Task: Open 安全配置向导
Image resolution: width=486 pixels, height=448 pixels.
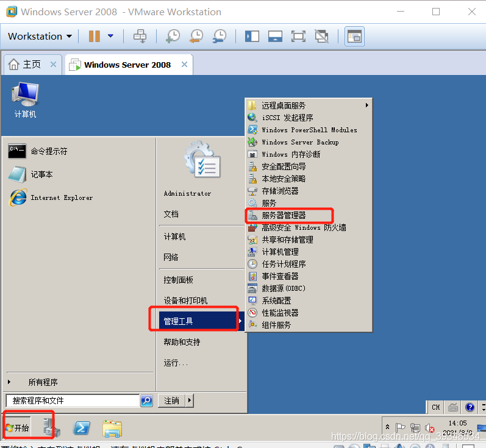Action: coord(309,166)
